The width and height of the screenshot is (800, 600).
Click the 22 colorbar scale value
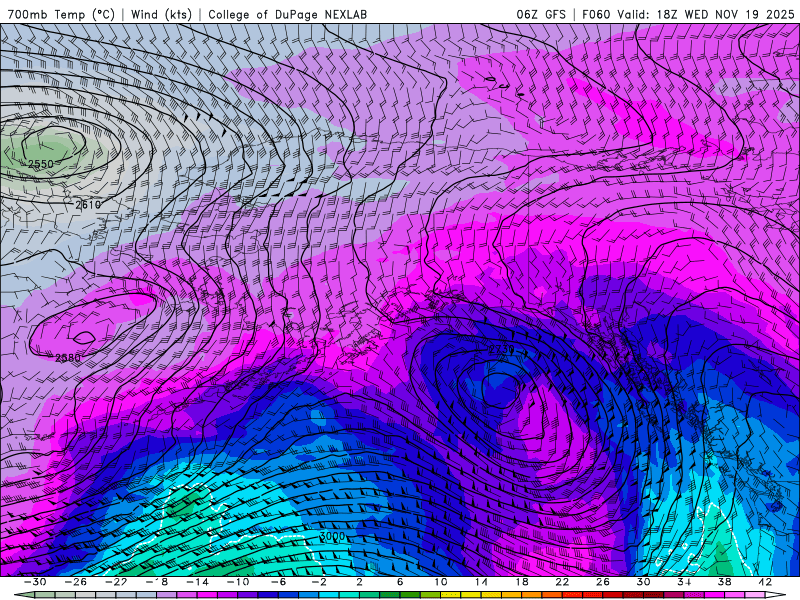[562, 582]
